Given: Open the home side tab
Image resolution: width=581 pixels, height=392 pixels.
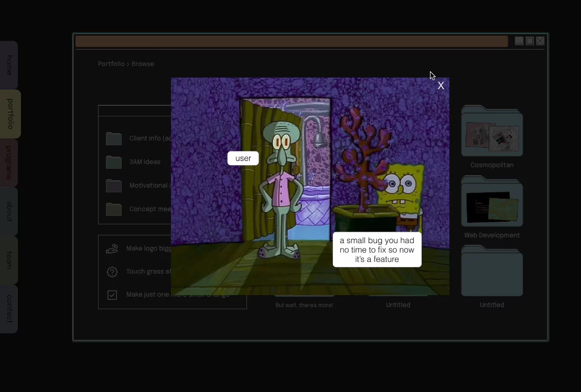Looking at the screenshot, I should point(9,65).
